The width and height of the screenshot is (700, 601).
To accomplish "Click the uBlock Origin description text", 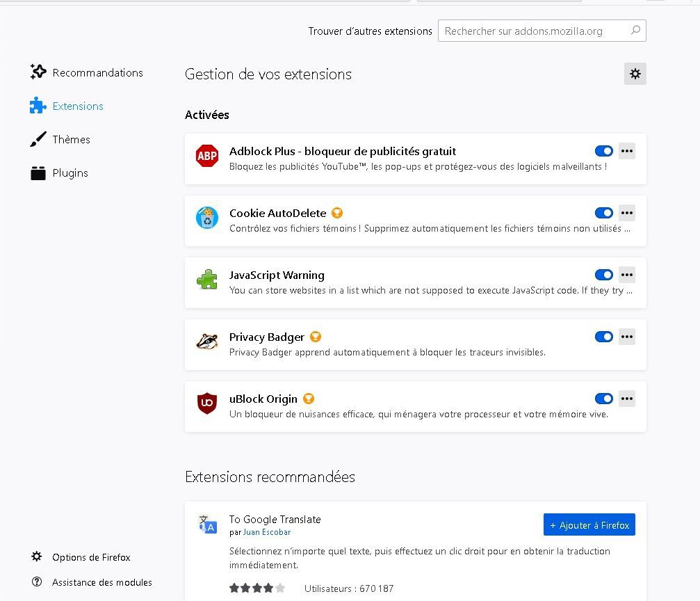I will point(418,414).
